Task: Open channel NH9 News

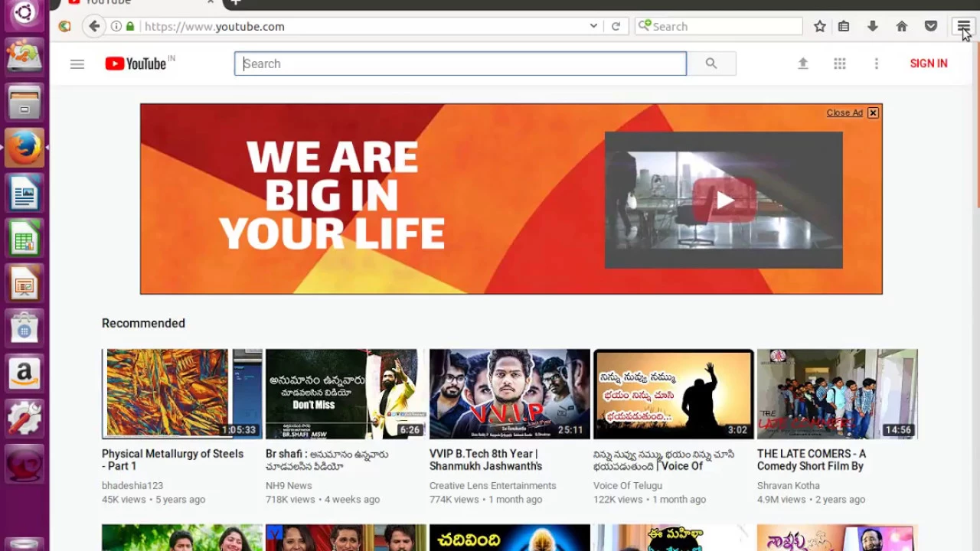Action: click(289, 485)
